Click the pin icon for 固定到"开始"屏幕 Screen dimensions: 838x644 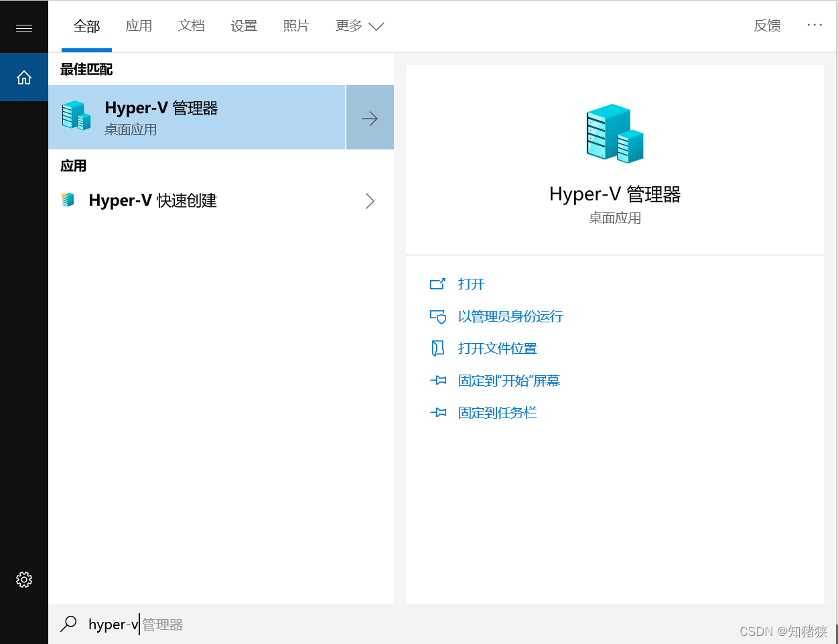437,381
